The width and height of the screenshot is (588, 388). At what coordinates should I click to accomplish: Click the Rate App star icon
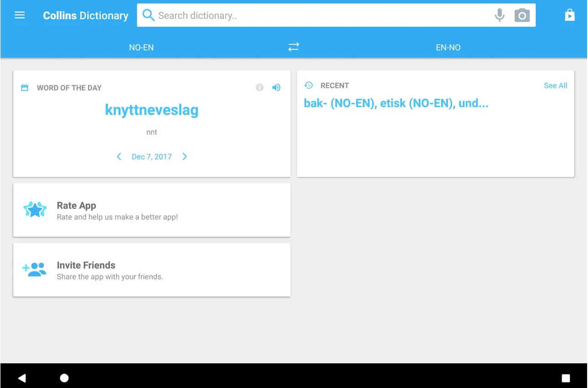point(35,210)
